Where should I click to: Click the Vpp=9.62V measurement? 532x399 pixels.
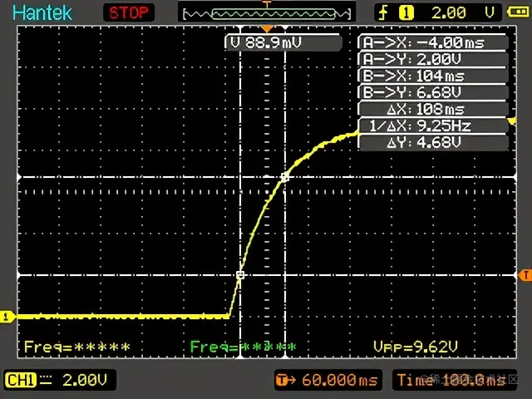416,347
